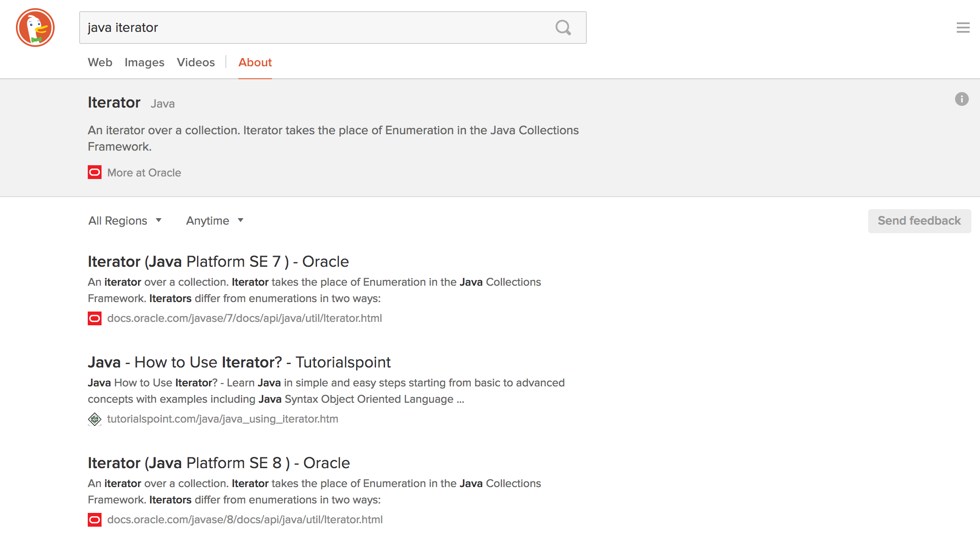Image resolution: width=980 pixels, height=537 pixels.
Task: Click the docs.oracle.com SE 8 URL
Action: [x=245, y=519]
